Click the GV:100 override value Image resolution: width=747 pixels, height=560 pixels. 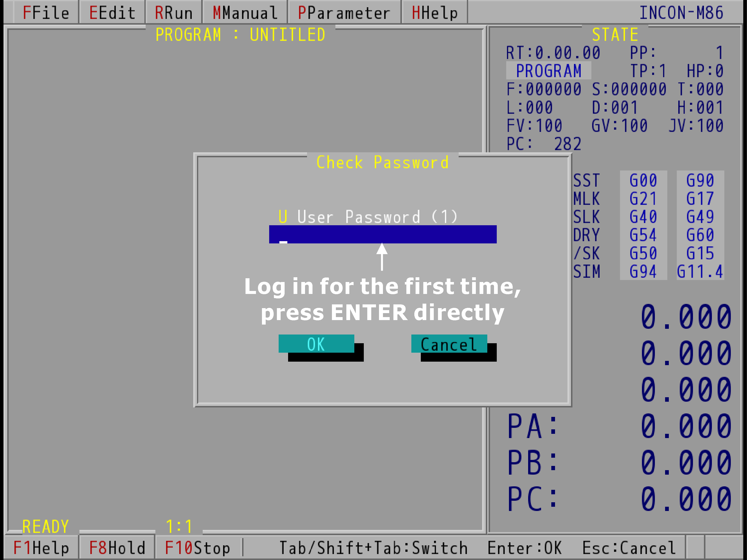pos(620,126)
